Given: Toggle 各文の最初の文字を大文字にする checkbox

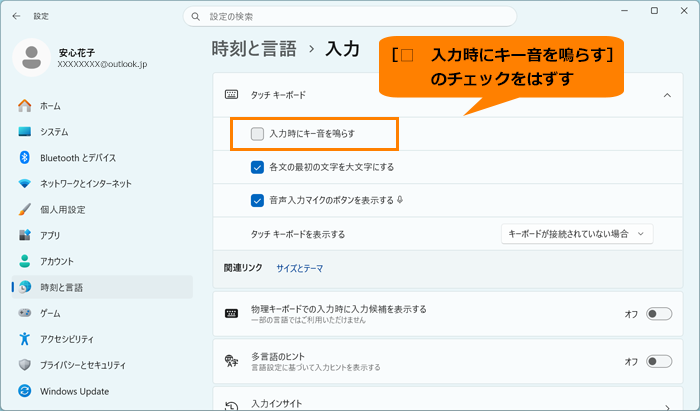Looking at the screenshot, I should [257, 167].
